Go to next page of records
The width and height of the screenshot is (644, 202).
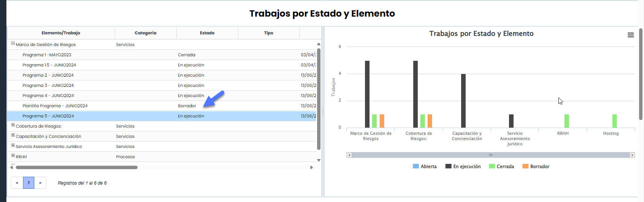tap(40, 183)
